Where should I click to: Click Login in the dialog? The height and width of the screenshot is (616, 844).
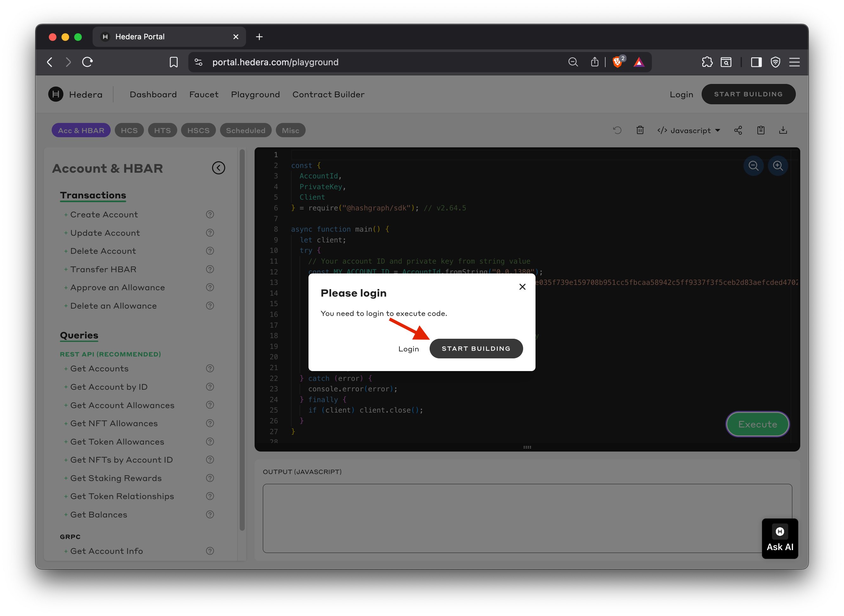click(408, 349)
